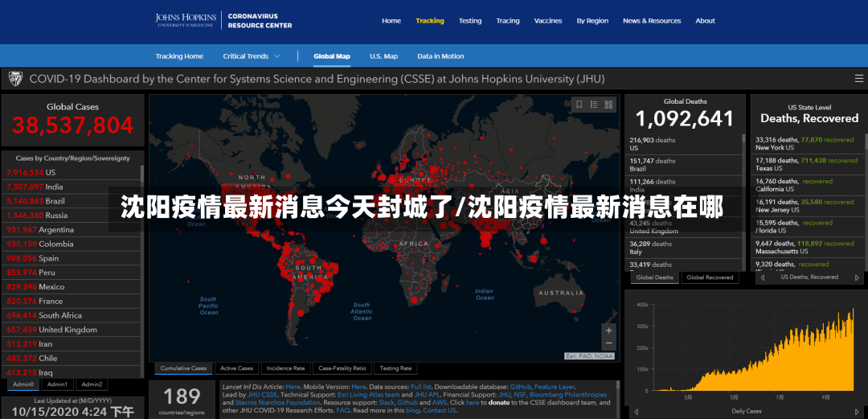Zoom in on the map with plus
This screenshot has height=419, width=868.
(x=609, y=331)
